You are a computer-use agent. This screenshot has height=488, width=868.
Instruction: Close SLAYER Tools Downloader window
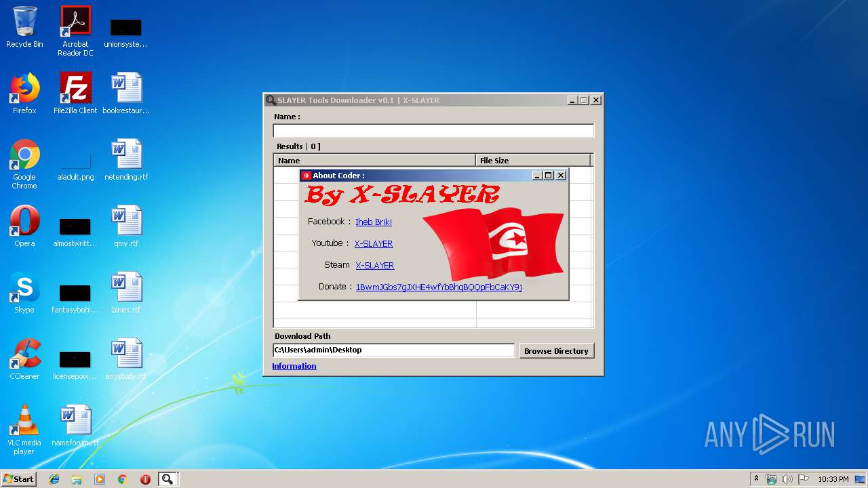pyautogui.click(x=596, y=100)
